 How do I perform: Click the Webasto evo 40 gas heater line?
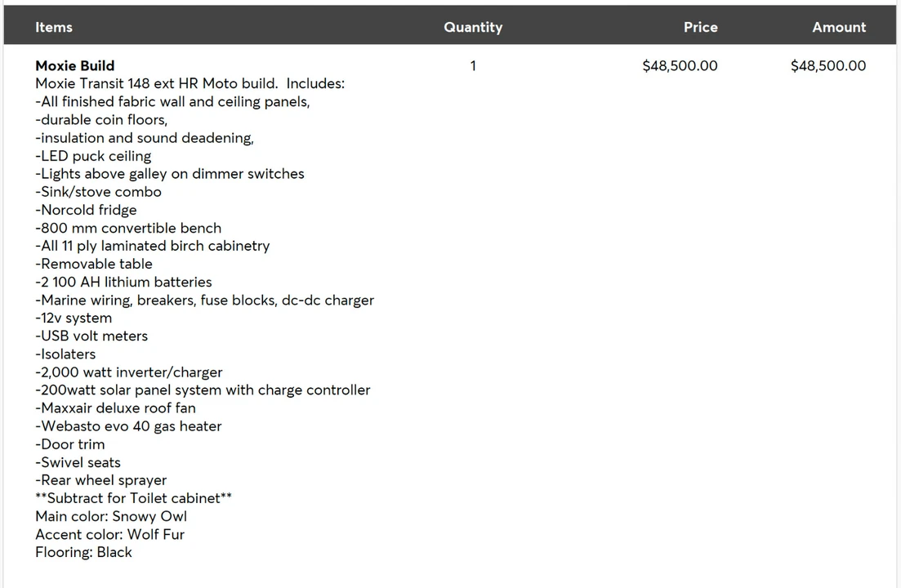tap(128, 426)
